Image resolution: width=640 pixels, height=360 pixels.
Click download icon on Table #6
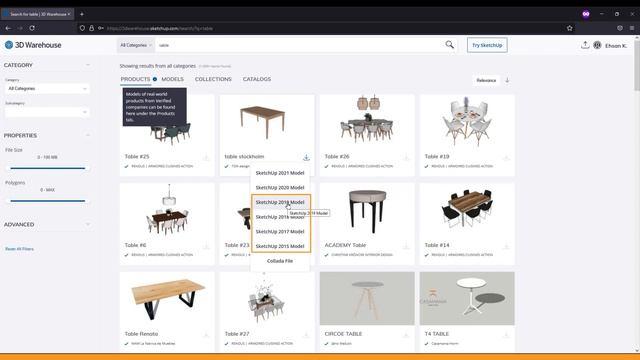(x=206, y=246)
